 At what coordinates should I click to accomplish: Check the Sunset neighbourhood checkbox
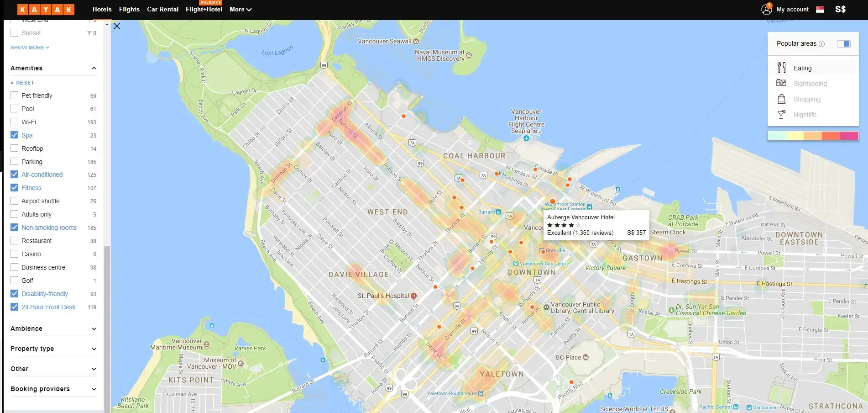coord(15,33)
